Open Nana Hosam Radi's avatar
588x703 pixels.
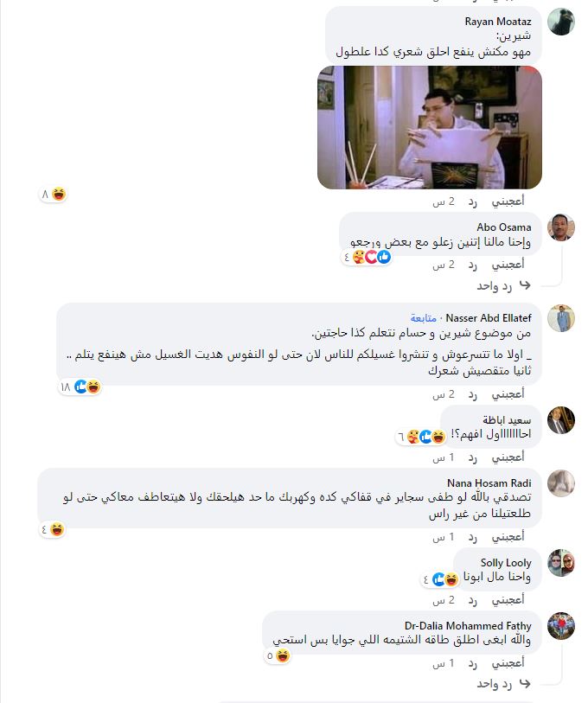(x=560, y=483)
